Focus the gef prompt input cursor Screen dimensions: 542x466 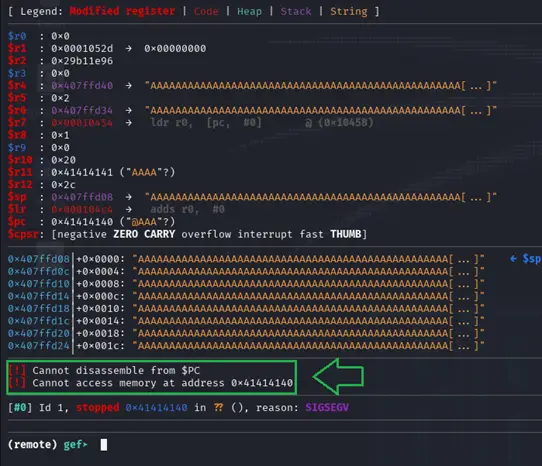(x=104, y=445)
